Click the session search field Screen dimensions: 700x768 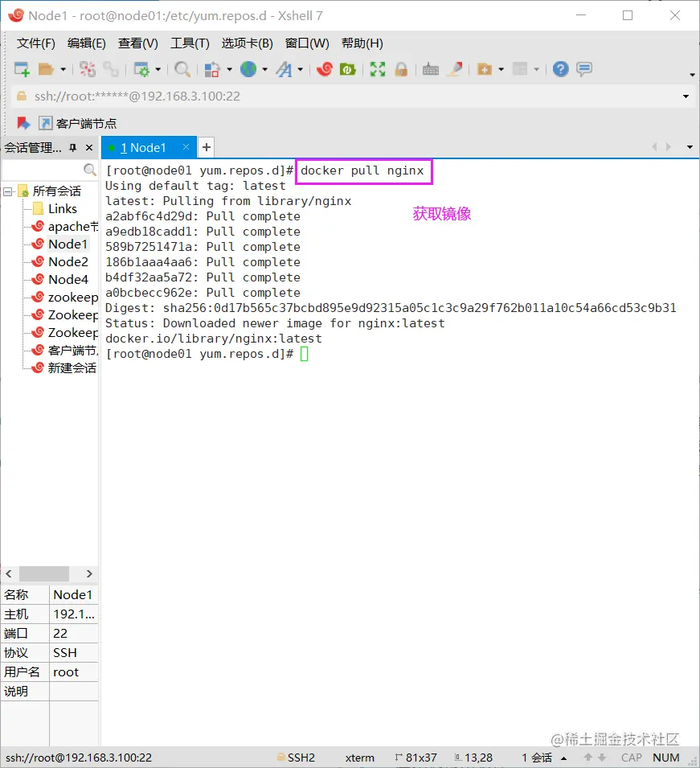(42, 170)
